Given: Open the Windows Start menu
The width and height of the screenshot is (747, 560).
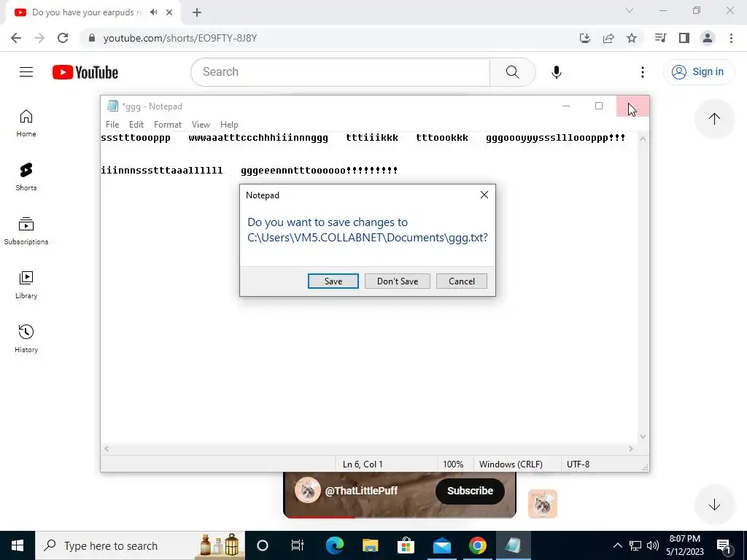Looking at the screenshot, I should 18,545.
